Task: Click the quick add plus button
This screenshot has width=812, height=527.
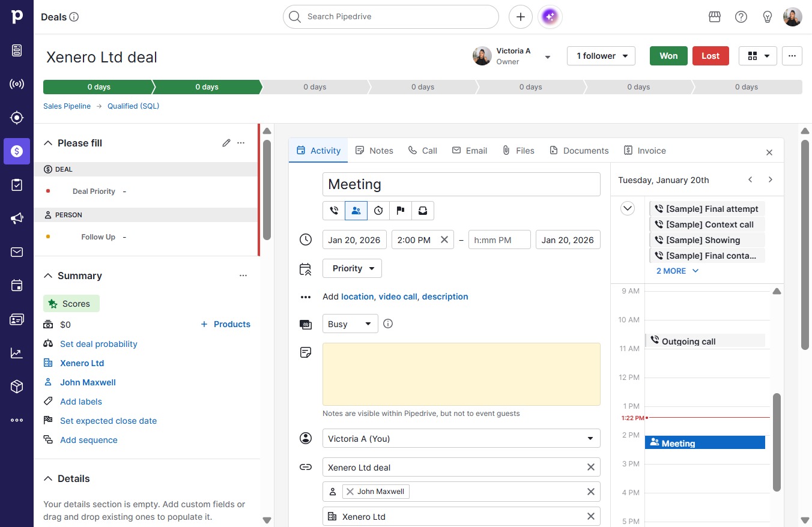Action: 521,17
